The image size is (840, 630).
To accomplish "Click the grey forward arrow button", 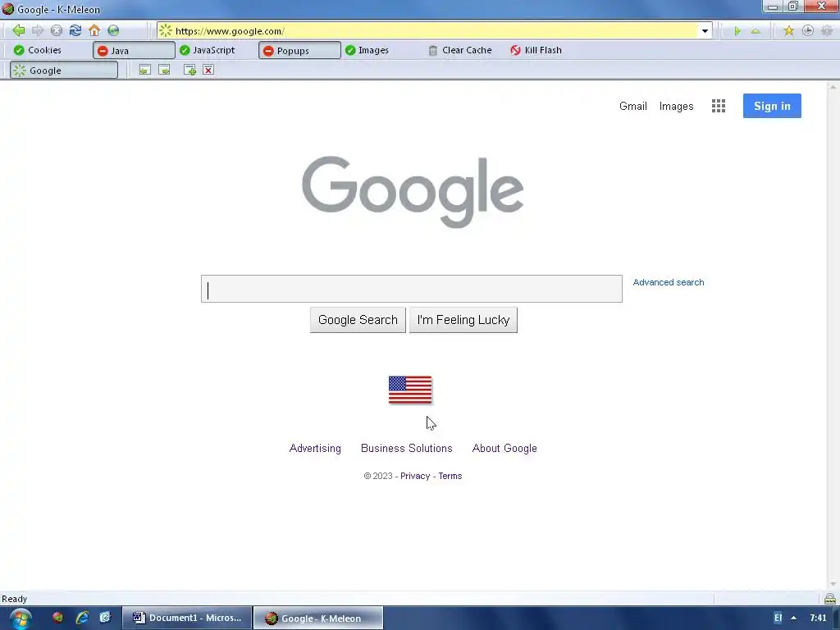I will point(38,30).
